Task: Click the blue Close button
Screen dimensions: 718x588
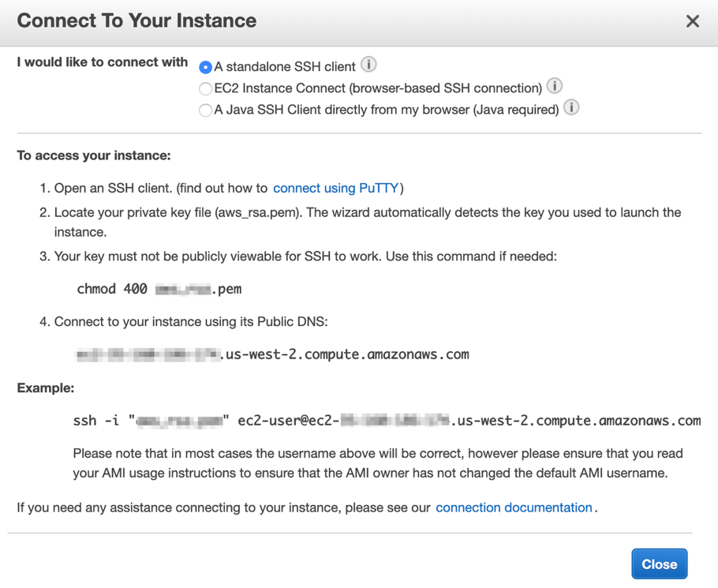Action: coord(659,564)
